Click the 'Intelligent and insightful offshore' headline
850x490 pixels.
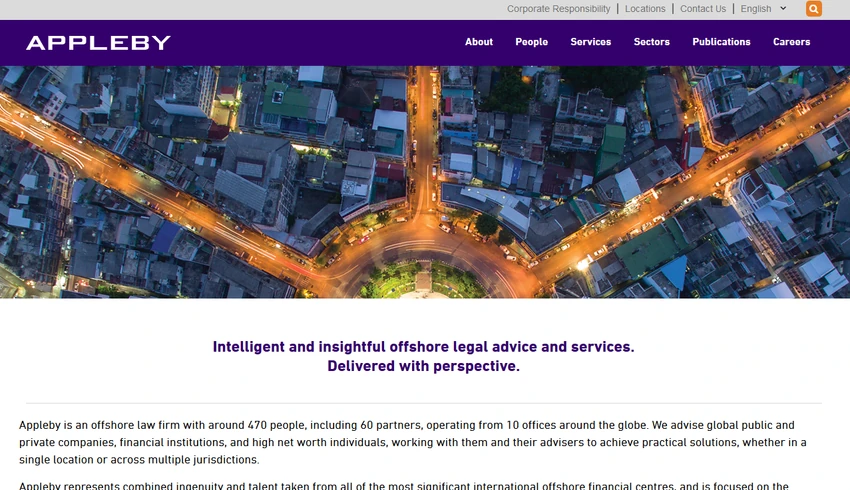tap(423, 347)
